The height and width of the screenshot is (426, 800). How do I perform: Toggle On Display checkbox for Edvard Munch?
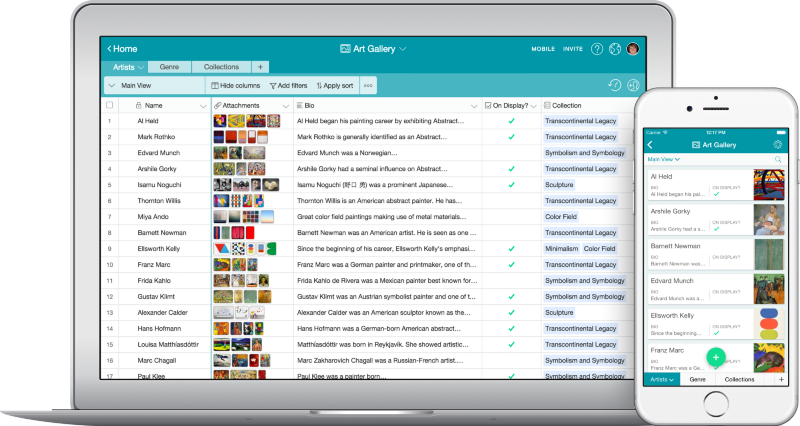click(511, 153)
